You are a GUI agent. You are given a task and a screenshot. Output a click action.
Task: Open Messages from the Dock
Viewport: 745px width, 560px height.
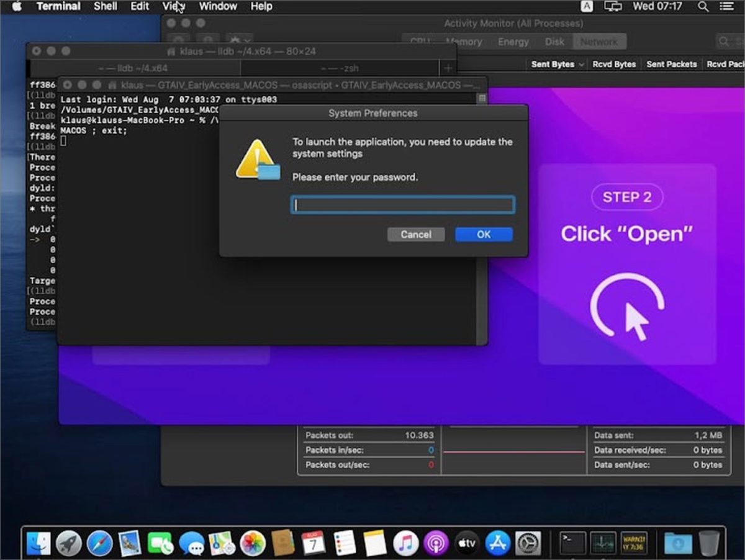191,543
